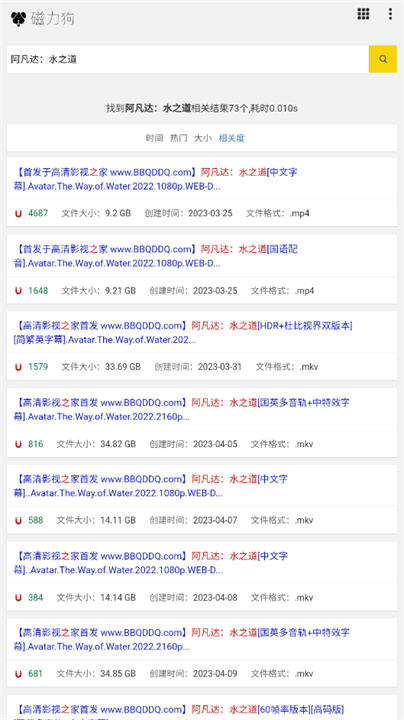The image size is (404, 720).
Task: Open 34.85 GB 国英多音轨 result link
Action: pyautogui.click(x=182, y=640)
